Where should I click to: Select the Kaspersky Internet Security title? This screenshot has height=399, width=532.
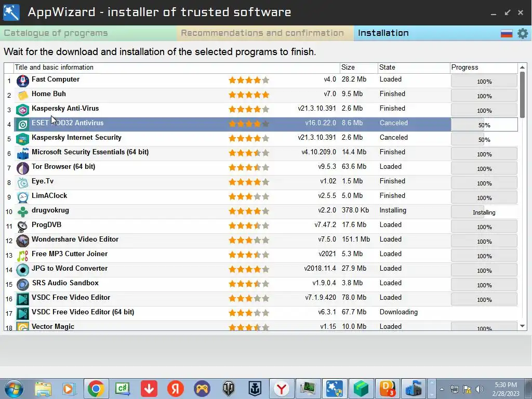click(x=76, y=137)
